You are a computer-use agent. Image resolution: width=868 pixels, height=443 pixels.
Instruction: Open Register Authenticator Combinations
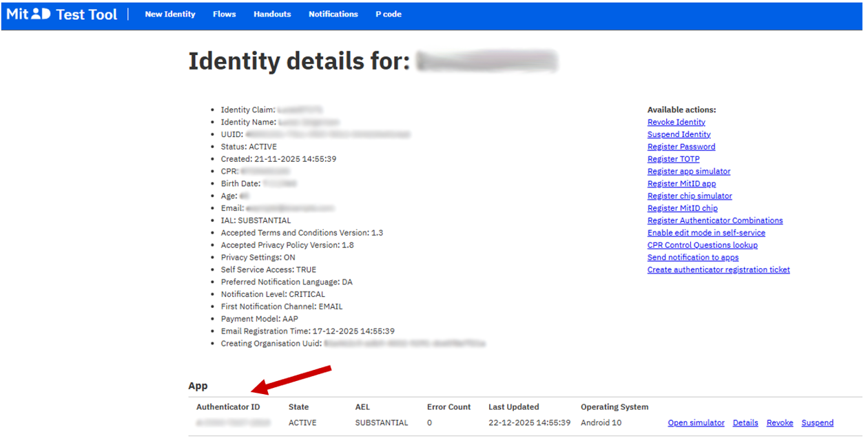point(715,221)
